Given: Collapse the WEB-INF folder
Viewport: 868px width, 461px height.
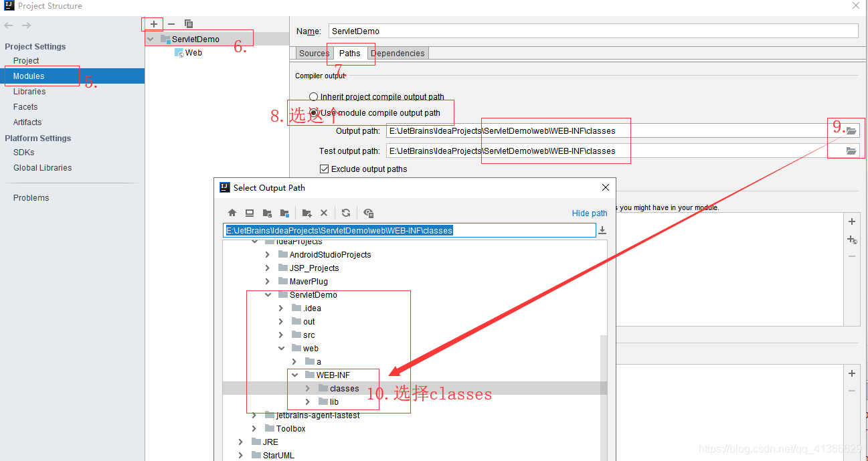Looking at the screenshot, I should coord(294,375).
